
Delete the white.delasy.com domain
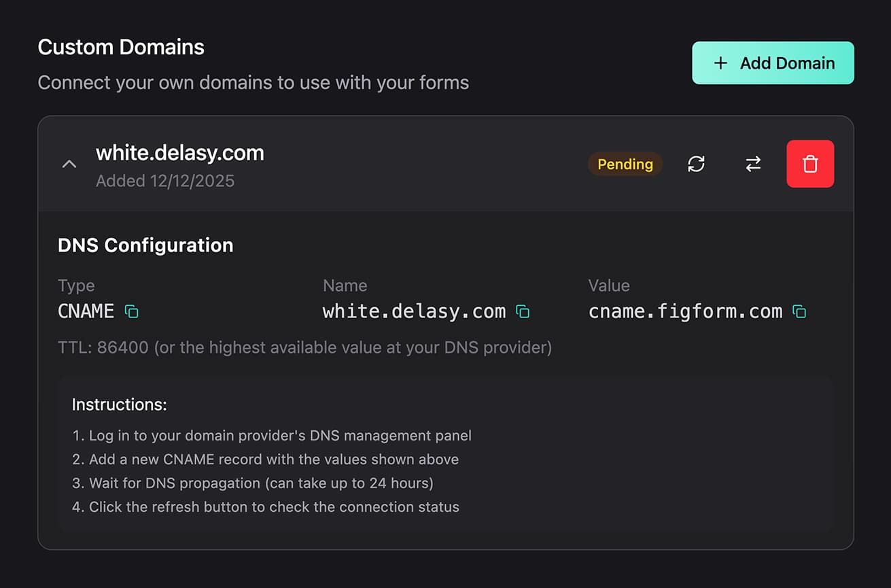[x=810, y=164]
